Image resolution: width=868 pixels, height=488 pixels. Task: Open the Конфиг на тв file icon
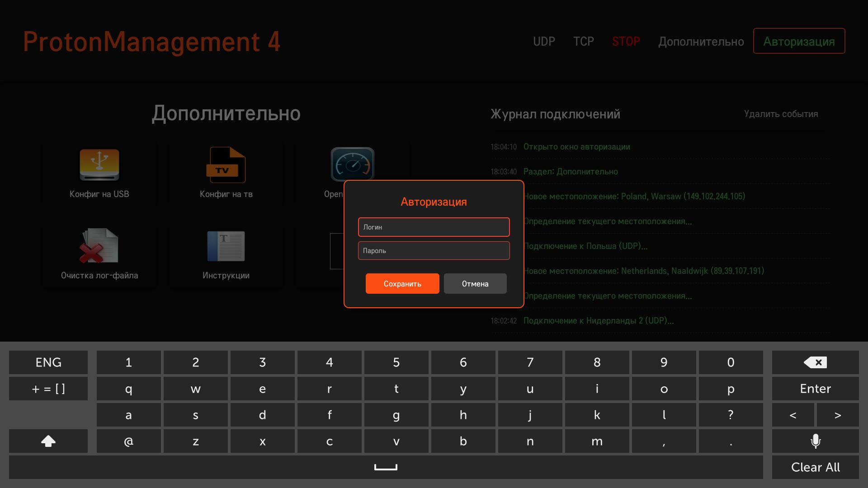click(226, 165)
